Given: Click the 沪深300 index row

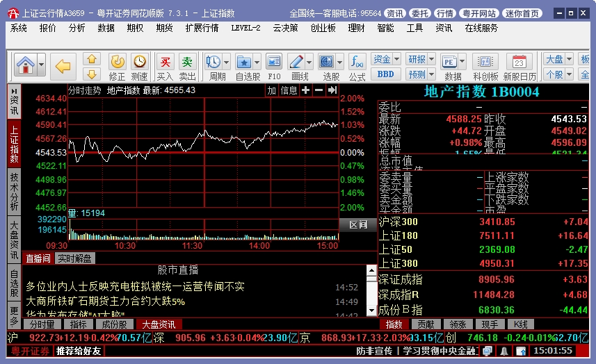Looking at the screenshot, I should (483, 222).
